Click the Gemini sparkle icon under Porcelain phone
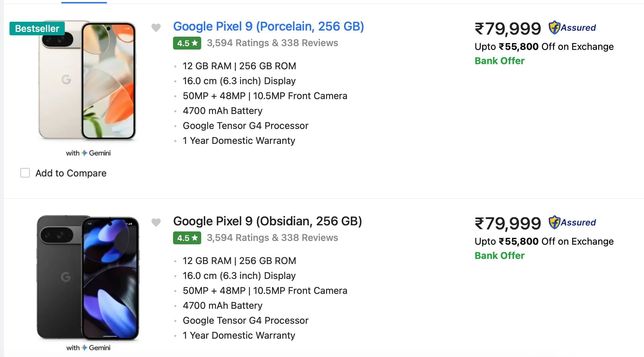Screen dimensions: 644x357 tap(84, 153)
